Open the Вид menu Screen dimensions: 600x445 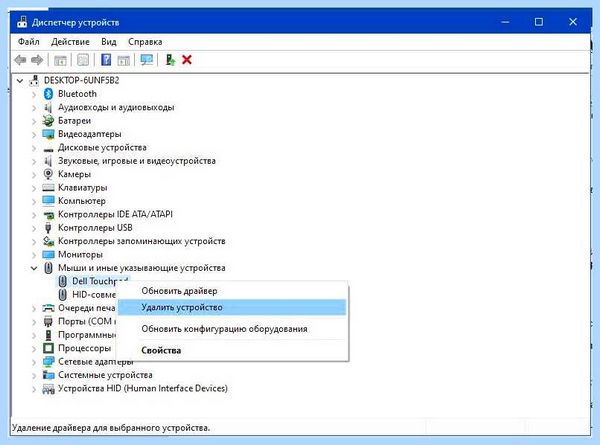pos(109,42)
